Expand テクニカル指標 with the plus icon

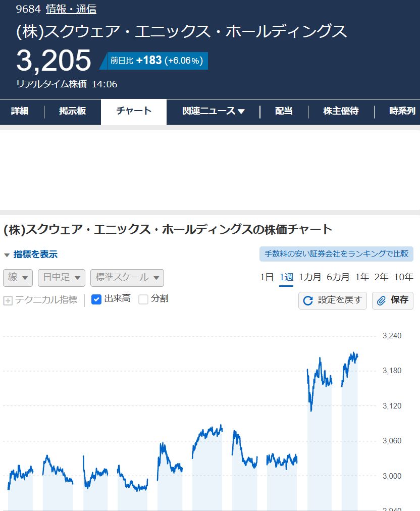(x=8, y=300)
